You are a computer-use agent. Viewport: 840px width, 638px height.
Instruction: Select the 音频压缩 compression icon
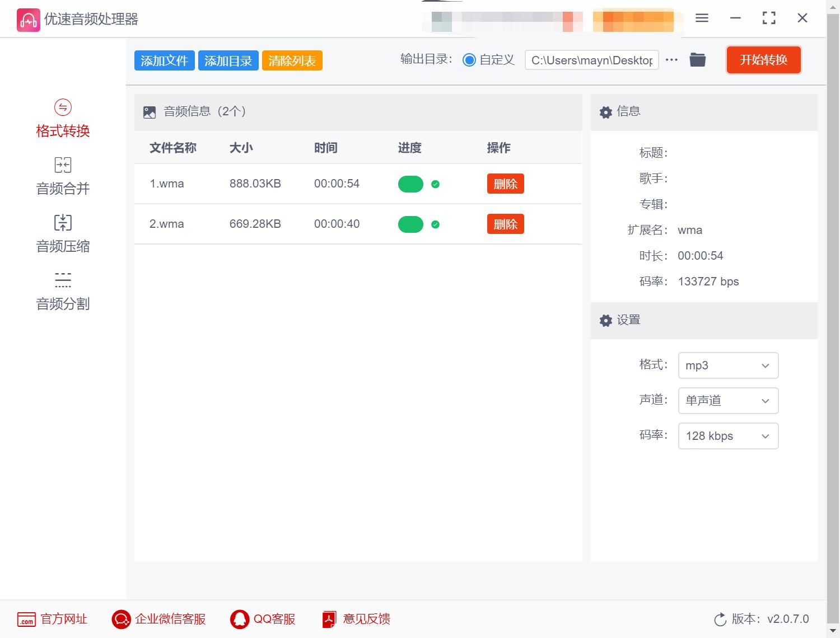(x=62, y=222)
